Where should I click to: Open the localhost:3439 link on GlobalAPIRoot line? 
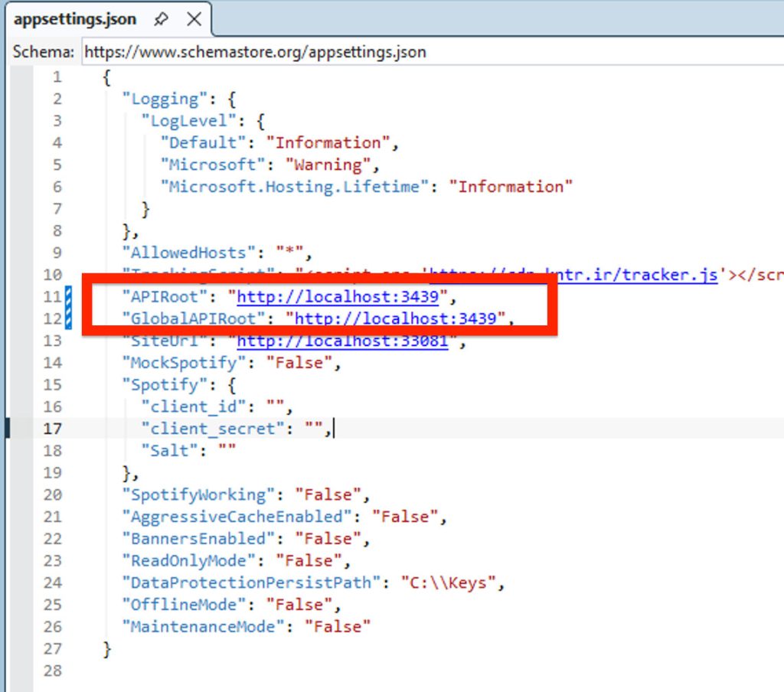point(395,318)
